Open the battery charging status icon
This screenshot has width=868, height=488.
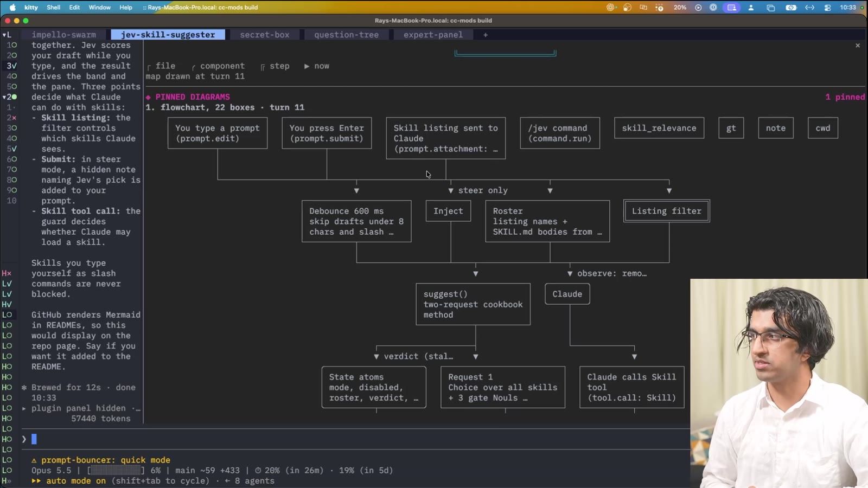pos(791,8)
